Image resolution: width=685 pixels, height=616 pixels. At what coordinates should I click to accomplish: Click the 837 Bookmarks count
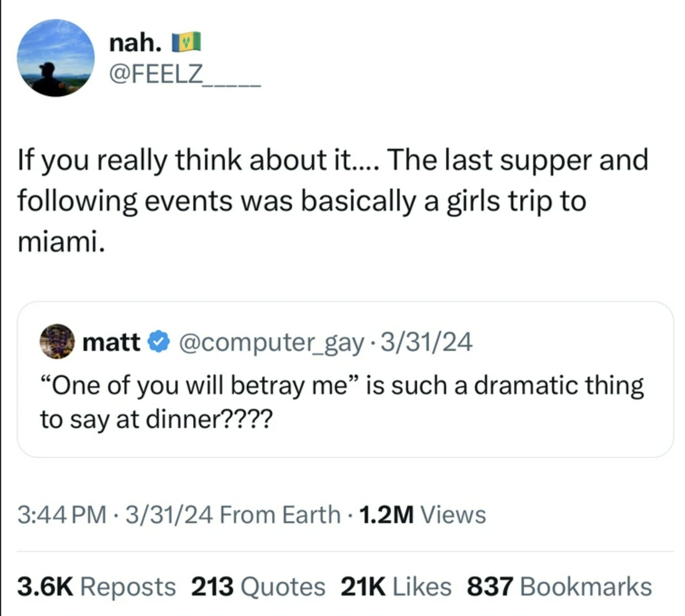tap(559, 586)
